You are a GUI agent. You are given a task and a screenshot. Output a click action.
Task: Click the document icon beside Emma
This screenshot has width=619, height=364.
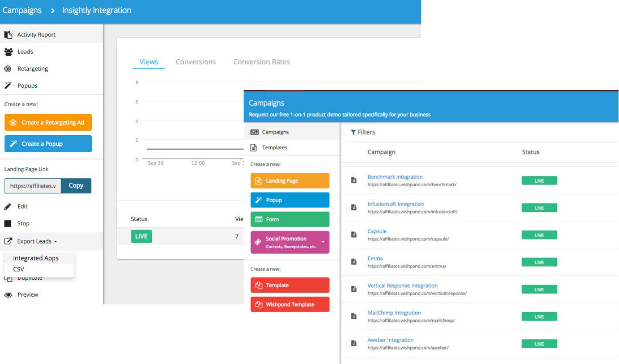click(x=354, y=262)
